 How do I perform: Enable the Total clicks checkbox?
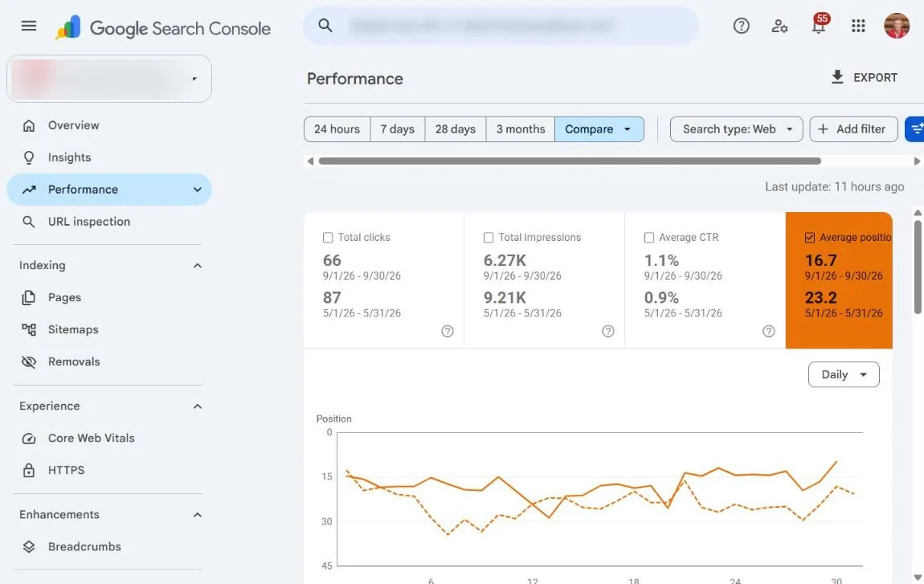pyautogui.click(x=328, y=238)
